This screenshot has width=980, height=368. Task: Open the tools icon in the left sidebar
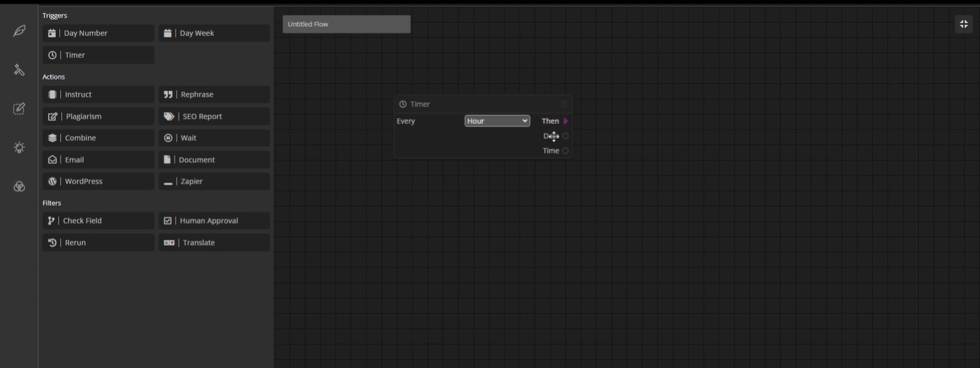pos(19,70)
